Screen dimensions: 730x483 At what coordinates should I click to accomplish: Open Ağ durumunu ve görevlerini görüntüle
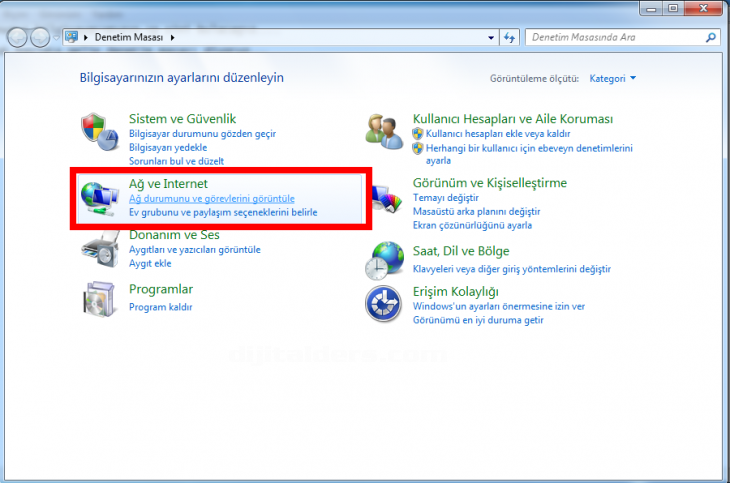pyautogui.click(x=212, y=199)
